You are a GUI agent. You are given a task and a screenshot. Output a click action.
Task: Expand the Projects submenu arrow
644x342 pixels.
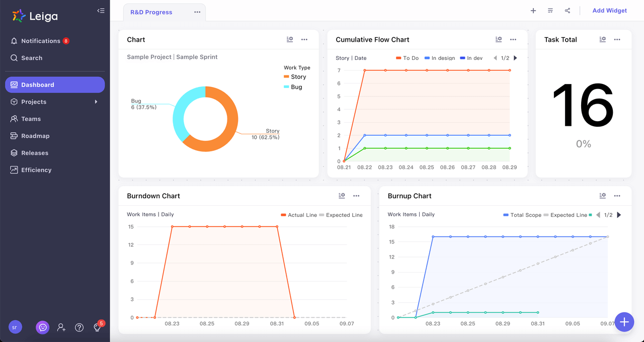96,102
